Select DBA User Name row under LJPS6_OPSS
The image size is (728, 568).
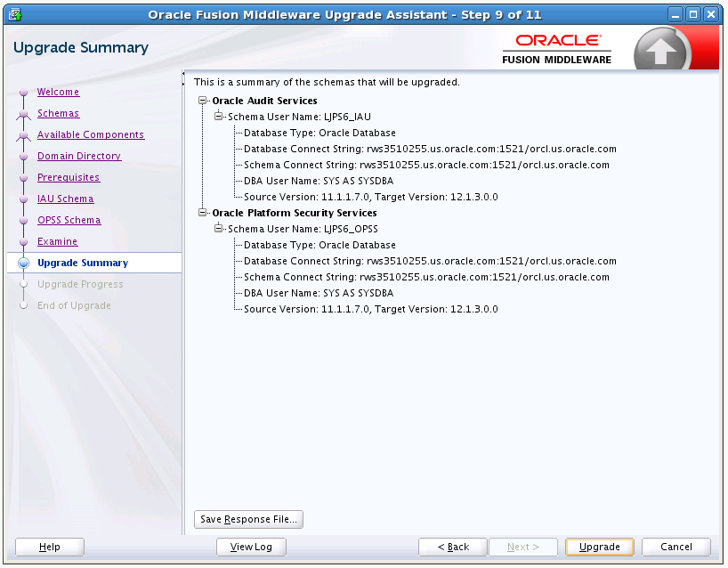[319, 293]
